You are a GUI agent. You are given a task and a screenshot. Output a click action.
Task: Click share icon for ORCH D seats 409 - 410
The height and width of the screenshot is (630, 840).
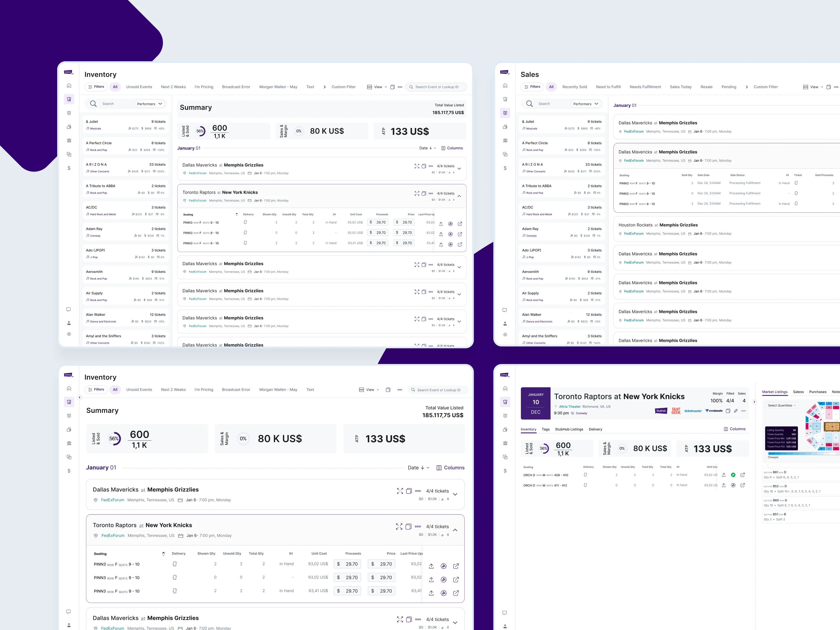point(723,475)
